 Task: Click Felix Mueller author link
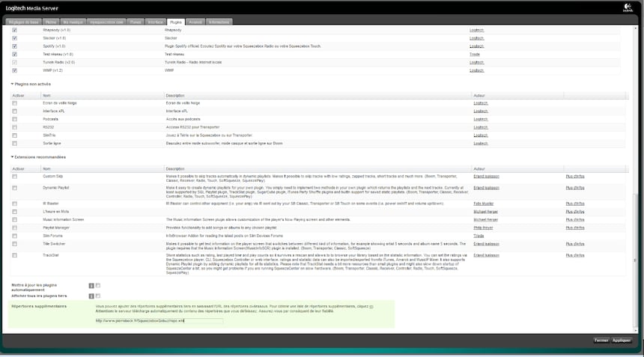(484, 204)
